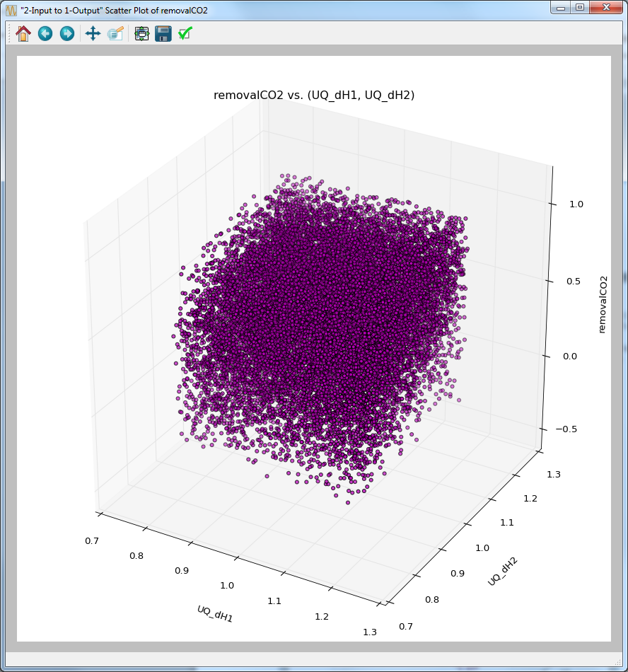This screenshot has height=672, width=628.
Task: Open the Configure Subplots dialog
Action: click(141, 33)
